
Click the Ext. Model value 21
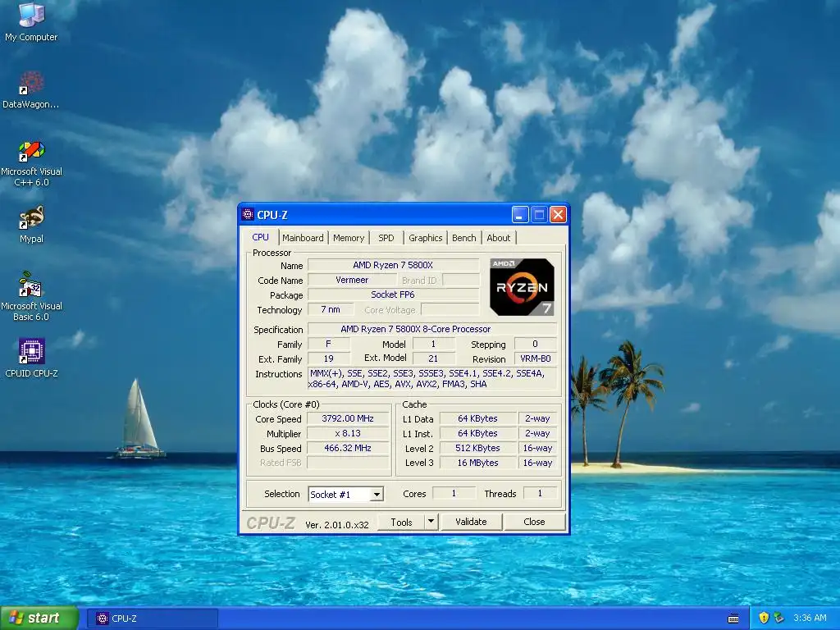pos(433,358)
